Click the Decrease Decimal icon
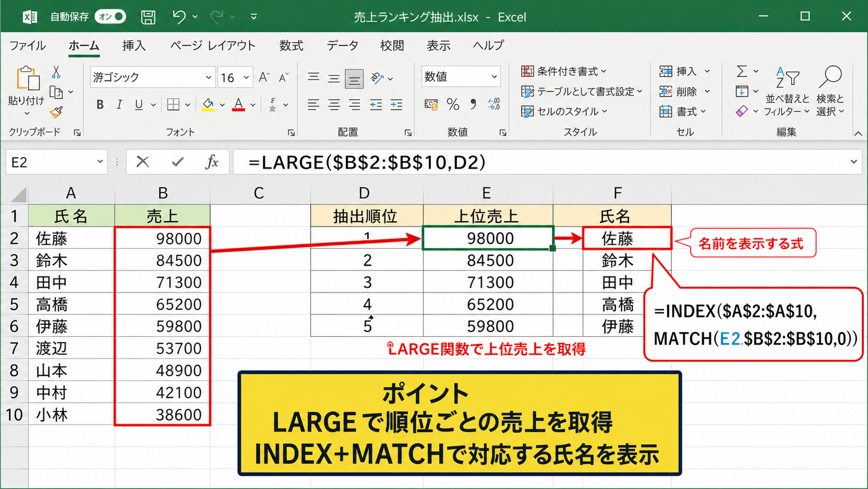Viewport: 868px width, 489px height. [494, 104]
